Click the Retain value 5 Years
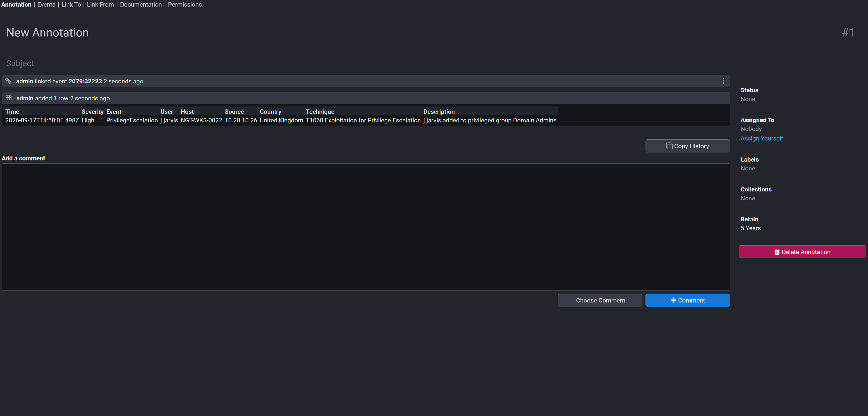868x416 pixels. pos(751,228)
